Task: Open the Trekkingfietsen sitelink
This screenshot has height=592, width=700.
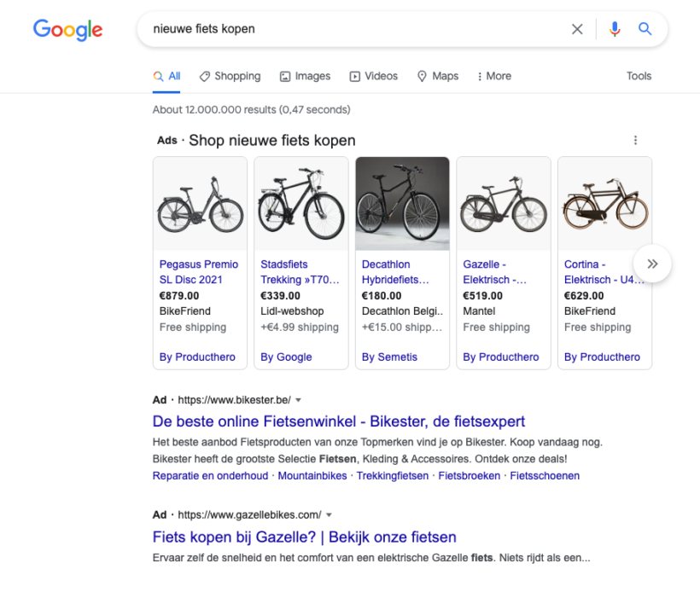Action: tap(393, 476)
